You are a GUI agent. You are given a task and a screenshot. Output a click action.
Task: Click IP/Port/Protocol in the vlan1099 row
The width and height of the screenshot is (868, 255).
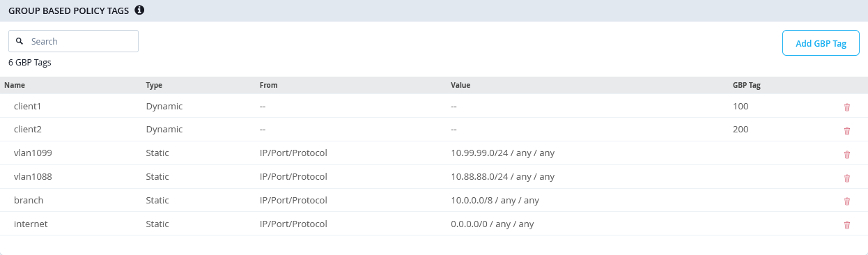pos(293,153)
